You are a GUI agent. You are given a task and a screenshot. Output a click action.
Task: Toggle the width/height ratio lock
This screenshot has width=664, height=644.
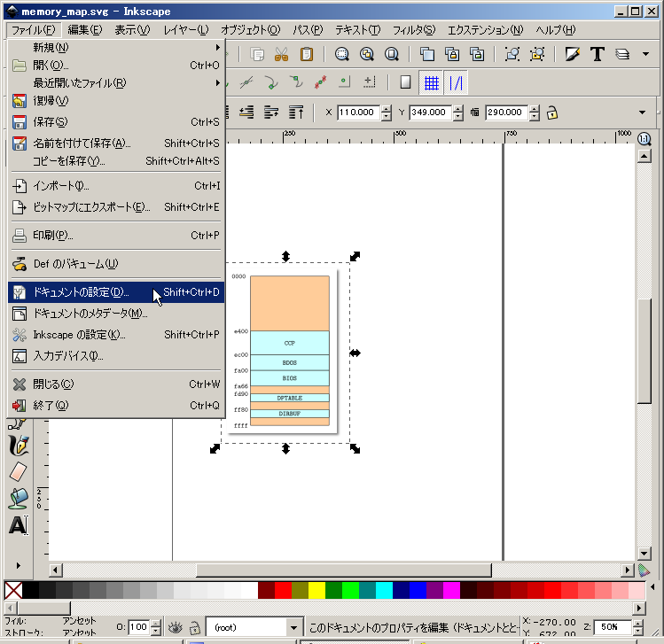(x=551, y=113)
